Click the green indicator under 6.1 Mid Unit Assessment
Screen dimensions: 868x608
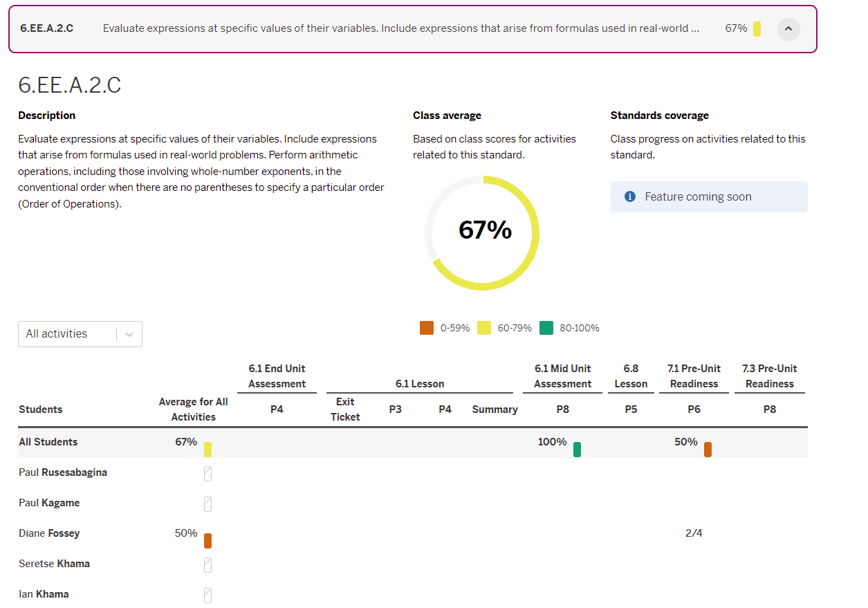(x=578, y=449)
